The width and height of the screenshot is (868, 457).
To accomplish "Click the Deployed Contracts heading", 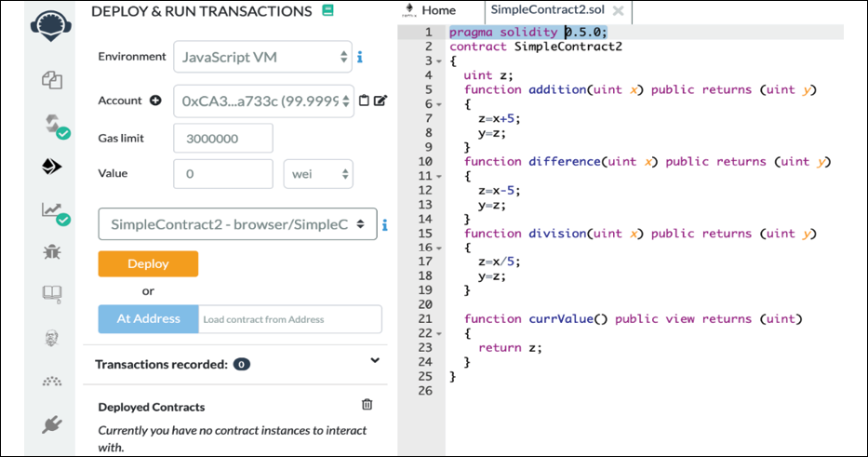I will click(152, 407).
